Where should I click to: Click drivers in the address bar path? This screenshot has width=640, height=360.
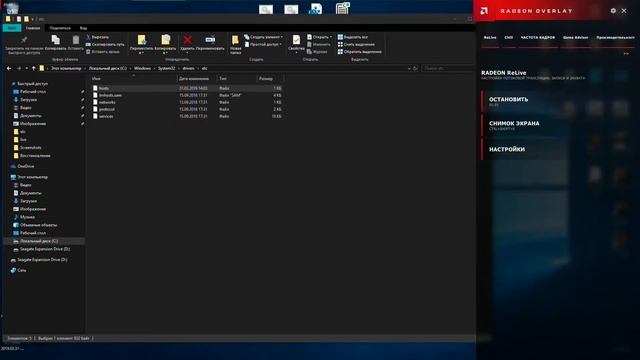coord(189,69)
